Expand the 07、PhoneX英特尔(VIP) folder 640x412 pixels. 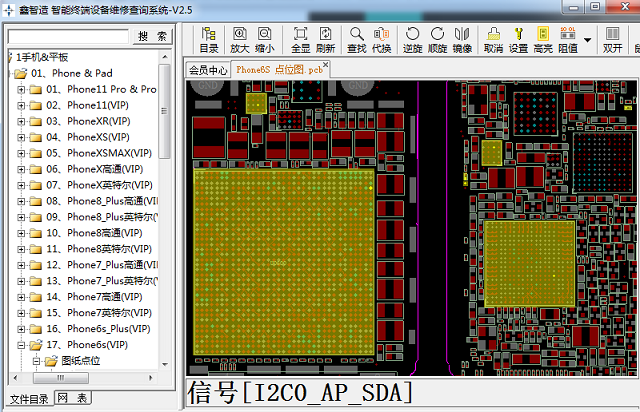coord(21,185)
